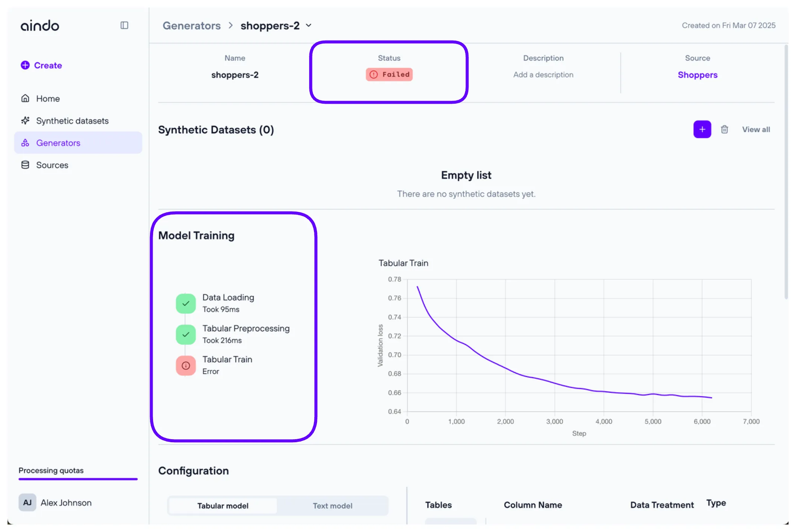The width and height of the screenshot is (796, 532).
Task: Click the plus icon next to Create
Action: click(25, 65)
